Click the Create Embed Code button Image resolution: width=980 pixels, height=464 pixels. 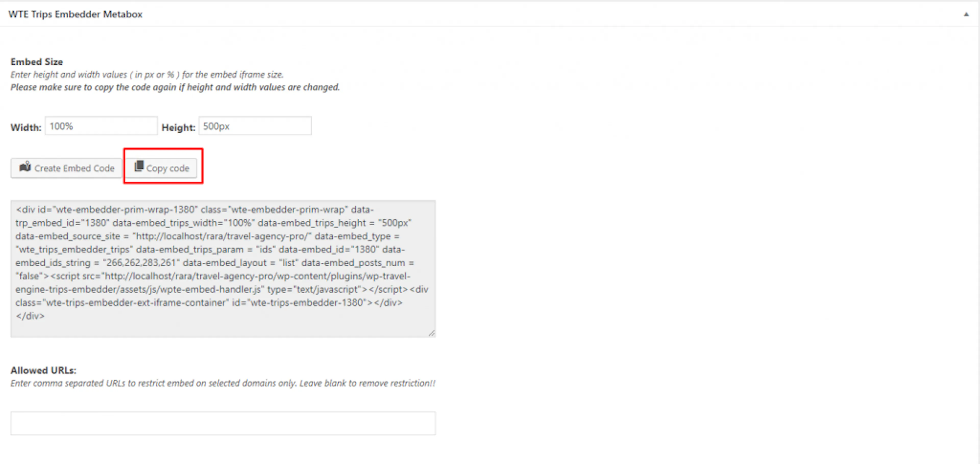pyautogui.click(x=67, y=168)
